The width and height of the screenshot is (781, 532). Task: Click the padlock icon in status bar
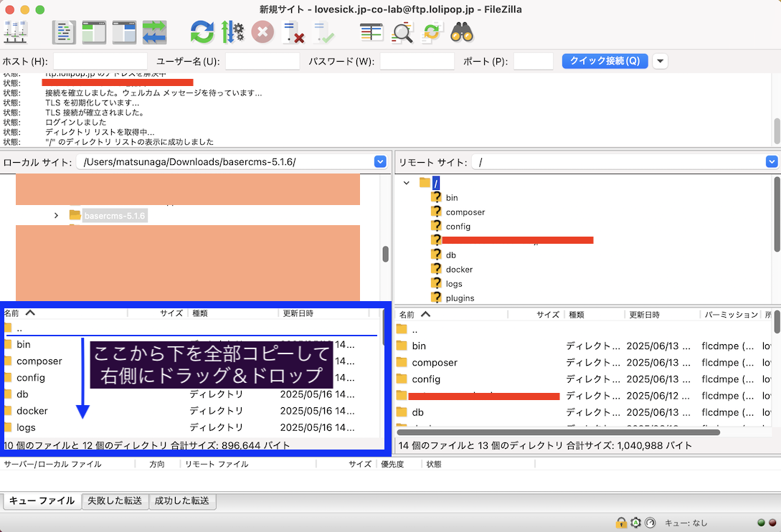(621, 523)
